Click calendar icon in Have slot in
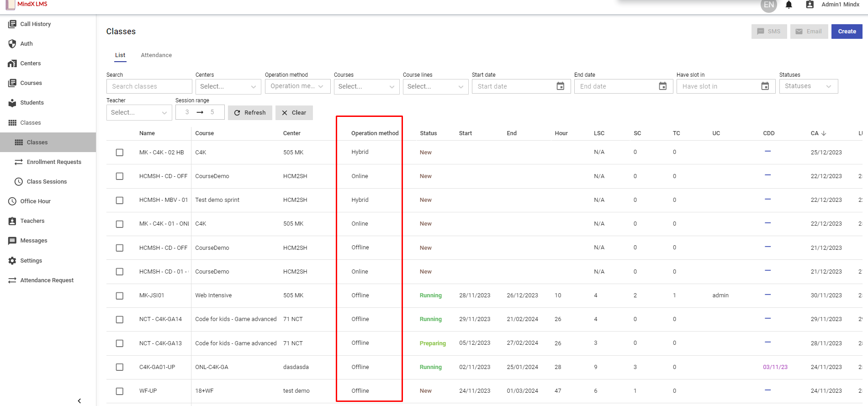This screenshot has height=406, width=868. coord(765,86)
